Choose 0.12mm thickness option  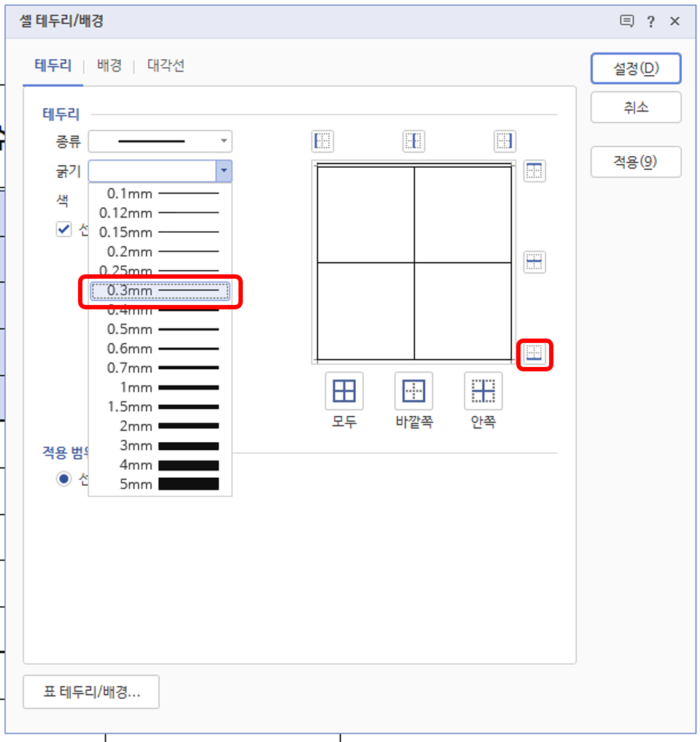click(x=160, y=213)
